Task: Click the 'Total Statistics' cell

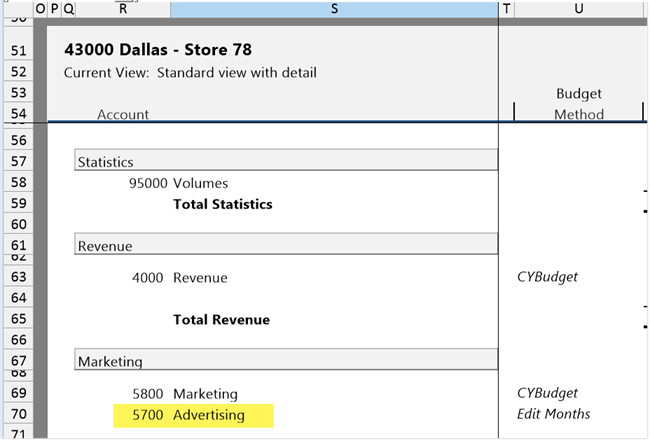Action: click(x=223, y=204)
